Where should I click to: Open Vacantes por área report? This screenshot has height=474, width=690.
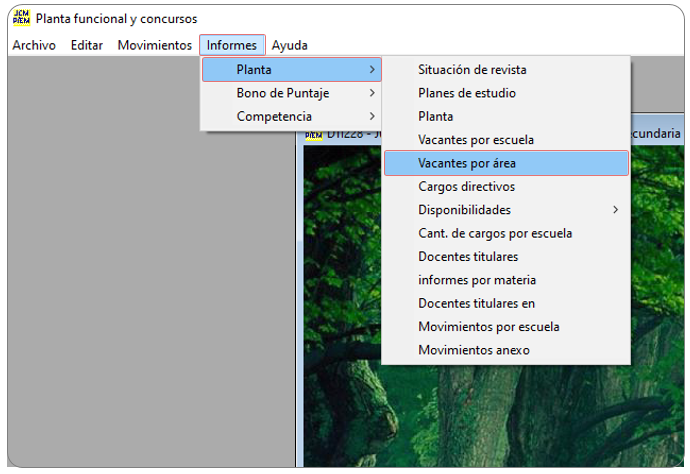[x=506, y=163]
